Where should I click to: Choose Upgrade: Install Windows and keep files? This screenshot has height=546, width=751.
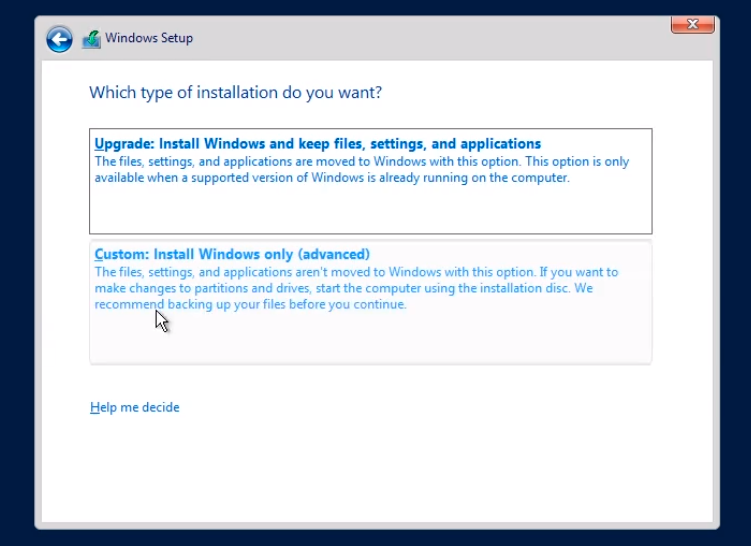(371, 181)
